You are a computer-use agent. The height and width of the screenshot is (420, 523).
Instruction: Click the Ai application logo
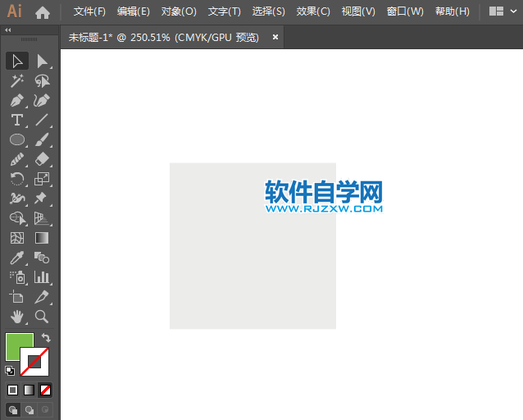(15, 11)
